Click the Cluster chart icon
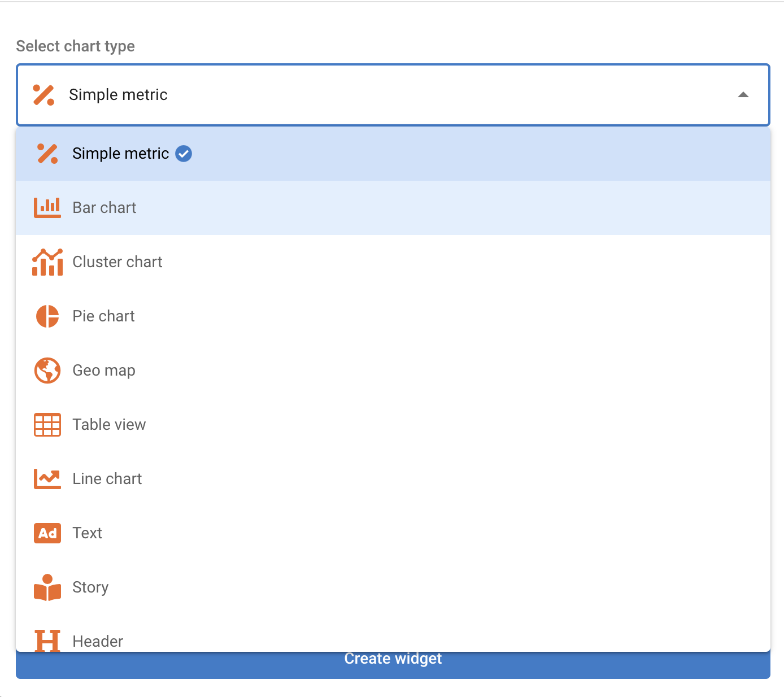 (47, 262)
